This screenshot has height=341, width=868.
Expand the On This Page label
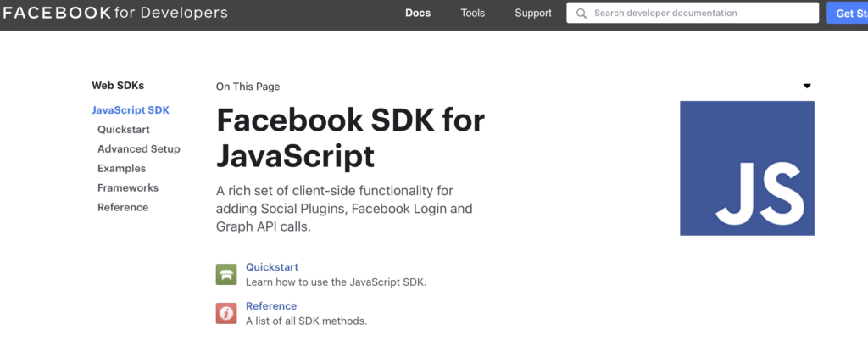(248, 87)
